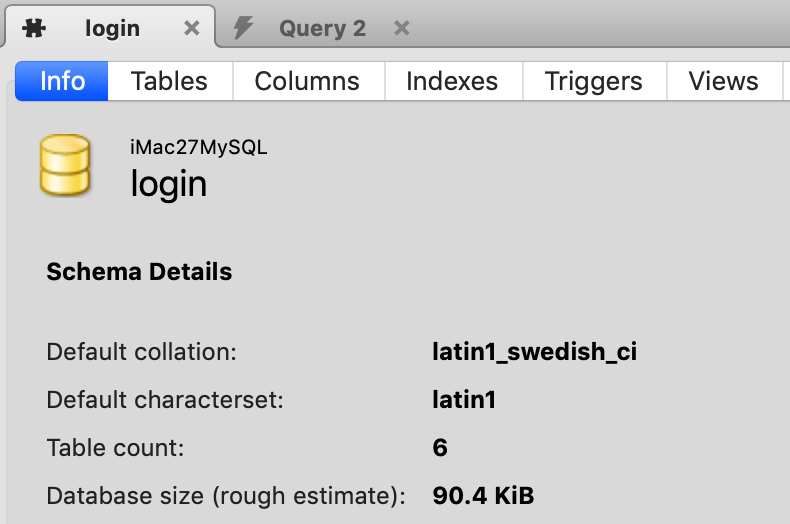View the Triggers tab

(593, 81)
